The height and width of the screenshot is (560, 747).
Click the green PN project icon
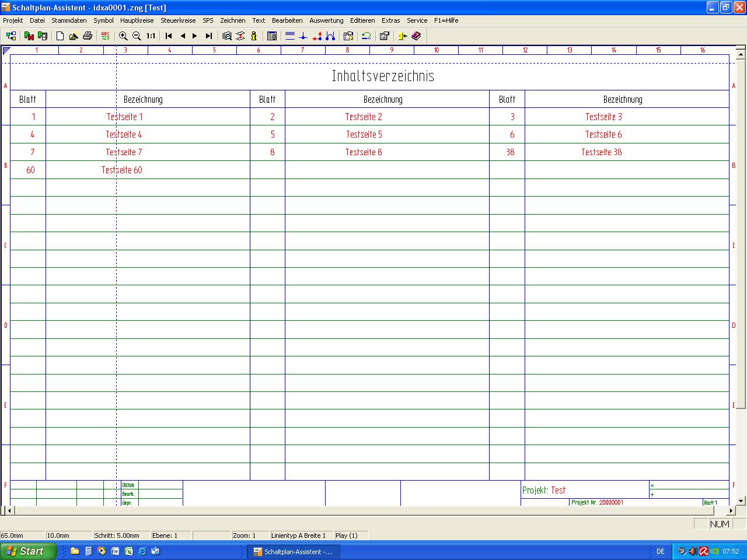tap(29, 36)
